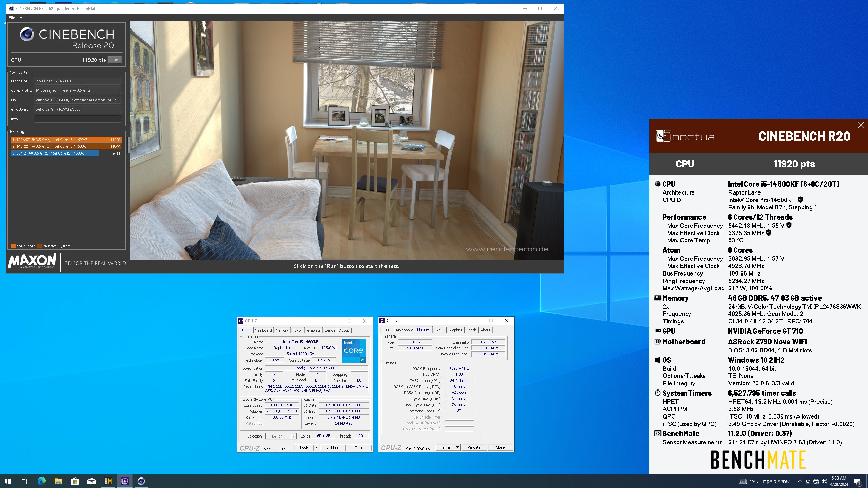Open the Tools arrow in the CPU-tab CPU-Z window
This screenshot has width=868, height=488.
(316, 448)
